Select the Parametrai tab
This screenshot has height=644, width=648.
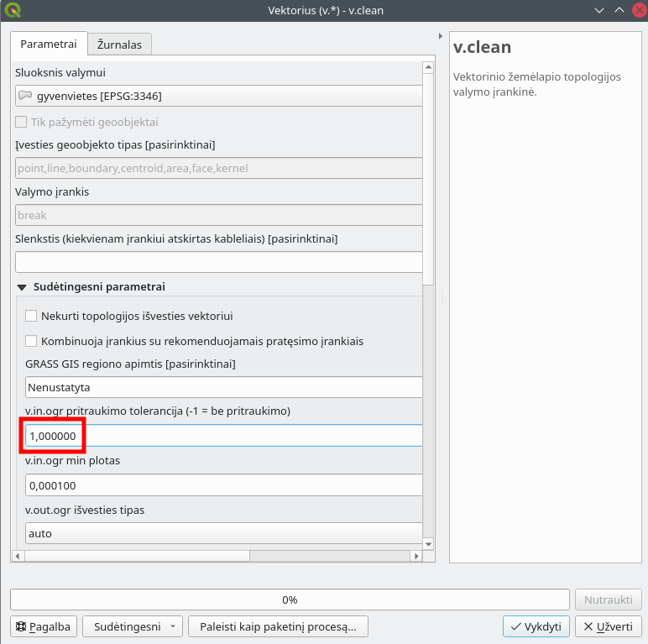pos(49,44)
